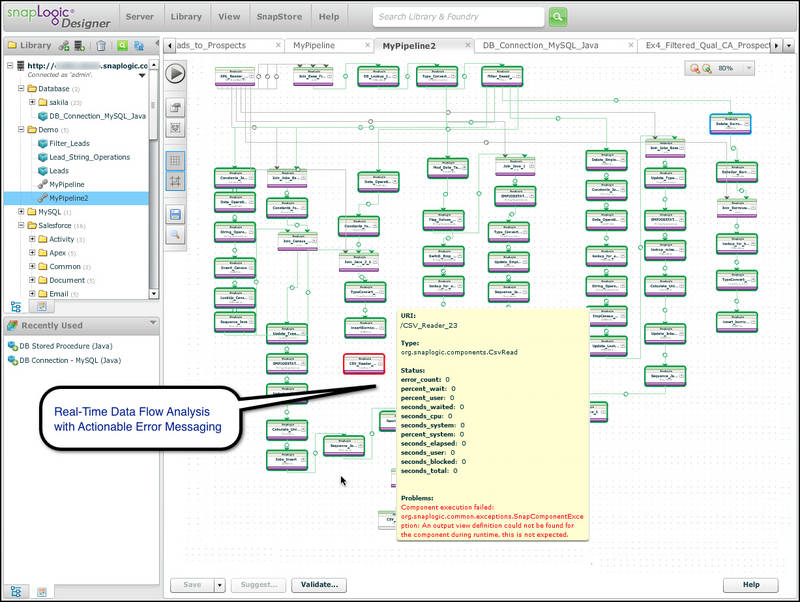Expand the Common folder
The height and width of the screenshot is (602, 800).
point(32,266)
